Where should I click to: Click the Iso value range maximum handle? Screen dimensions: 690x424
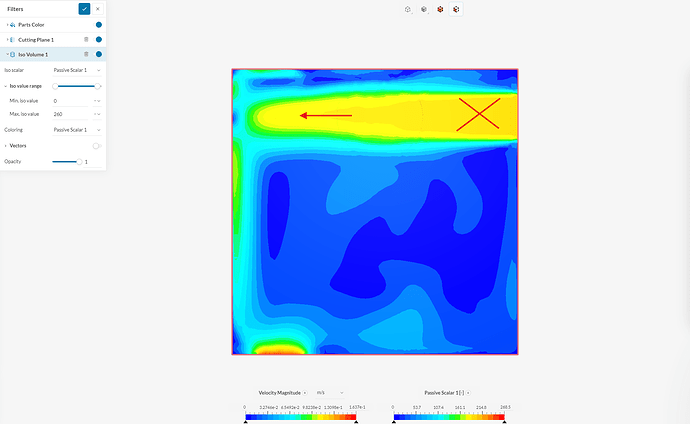[98, 86]
